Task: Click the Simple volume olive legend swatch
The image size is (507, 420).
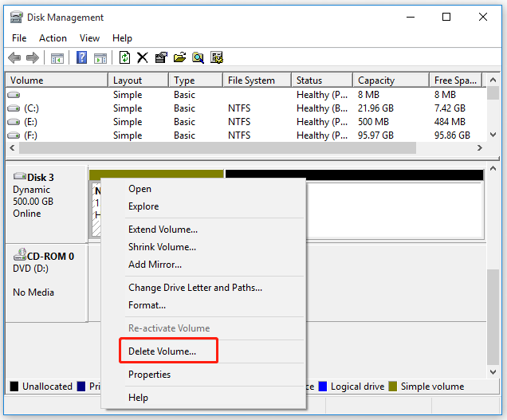Action: [x=392, y=387]
